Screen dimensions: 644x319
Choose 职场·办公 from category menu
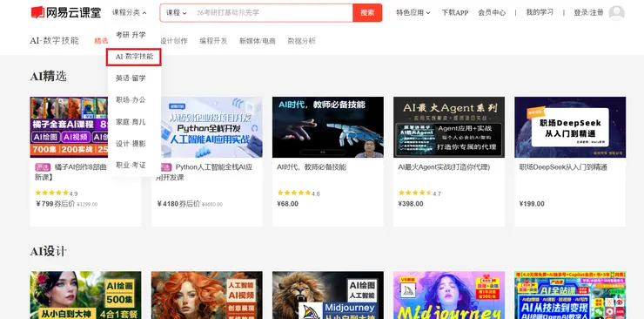click(131, 100)
